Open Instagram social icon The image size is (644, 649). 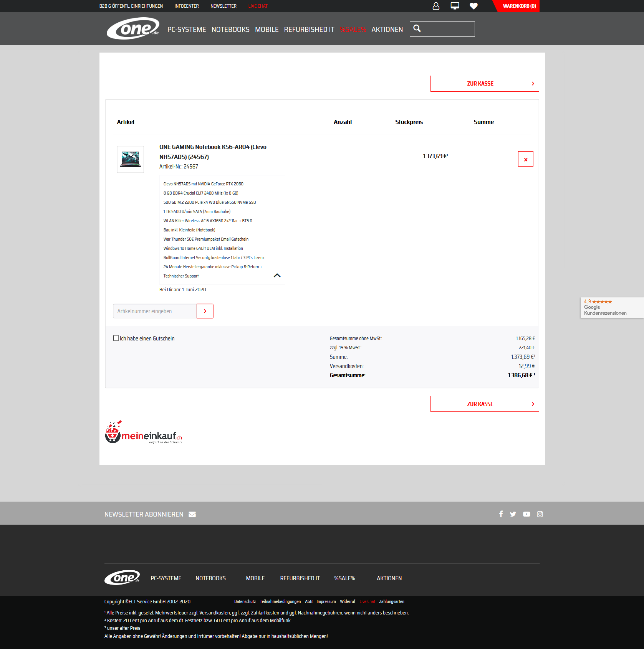540,514
